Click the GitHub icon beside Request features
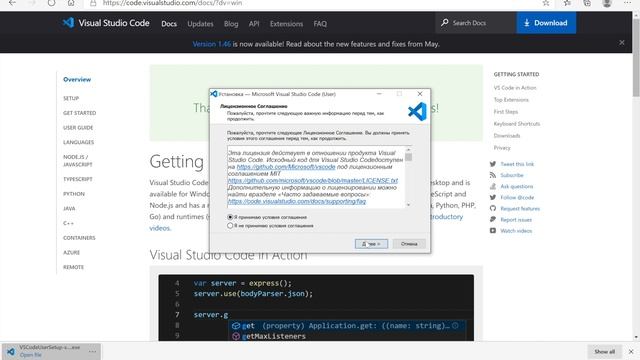 click(493, 208)
